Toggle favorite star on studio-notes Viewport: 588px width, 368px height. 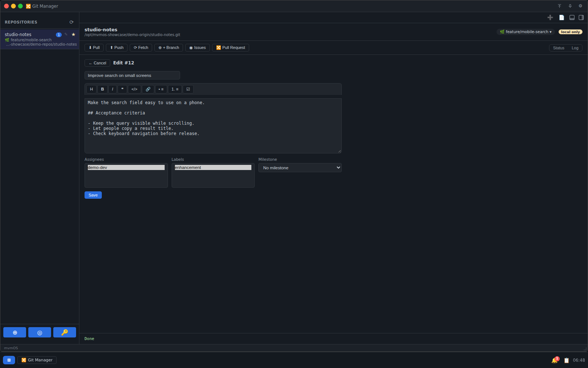73,35
